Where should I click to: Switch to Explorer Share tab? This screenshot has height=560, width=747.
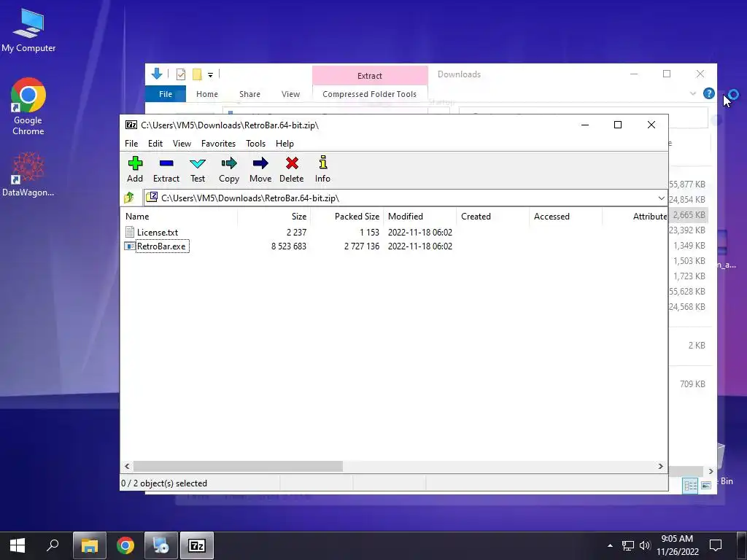click(x=249, y=94)
